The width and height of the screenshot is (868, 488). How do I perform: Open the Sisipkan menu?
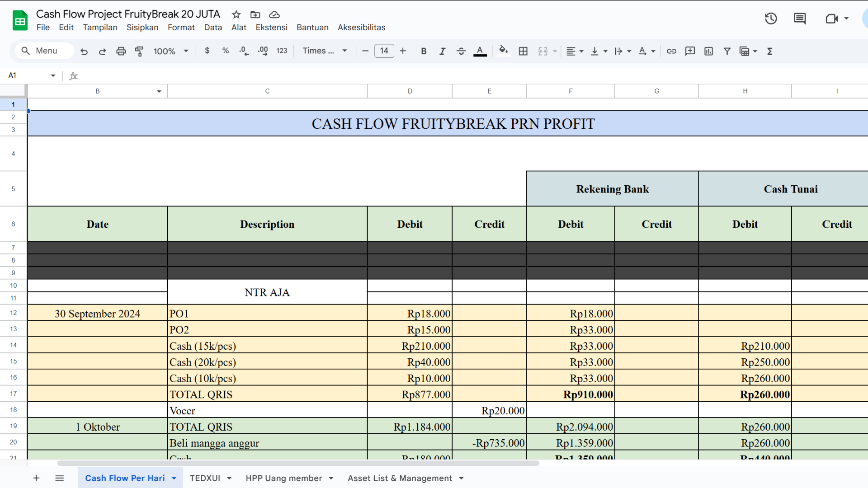pos(142,28)
